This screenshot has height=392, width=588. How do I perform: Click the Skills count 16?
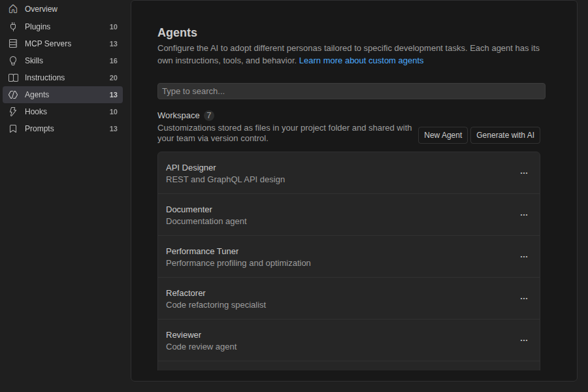pos(113,61)
